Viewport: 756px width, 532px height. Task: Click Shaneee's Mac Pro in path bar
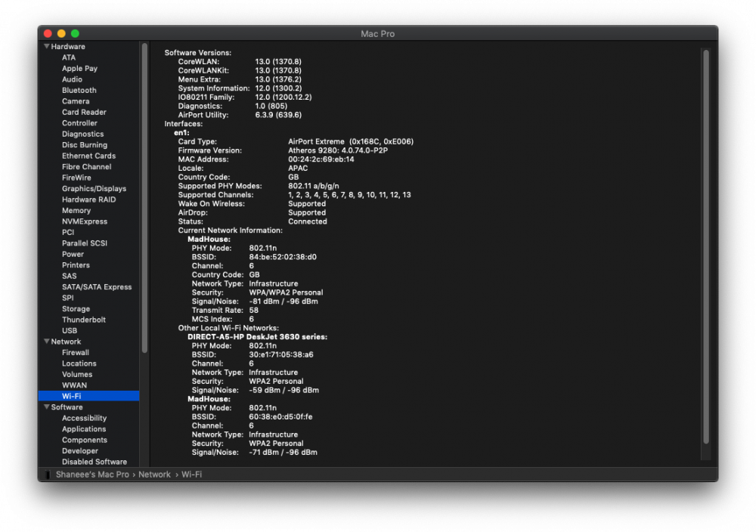(92, 474)
